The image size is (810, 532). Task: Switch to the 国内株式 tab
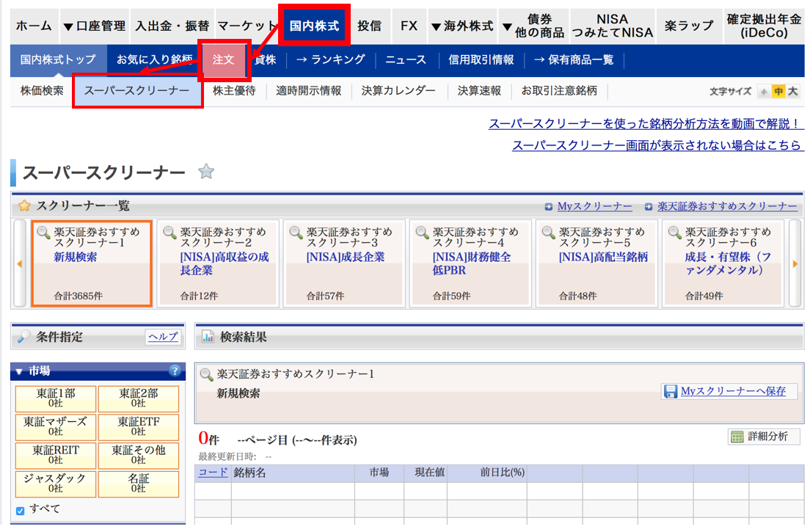point(314,24)
